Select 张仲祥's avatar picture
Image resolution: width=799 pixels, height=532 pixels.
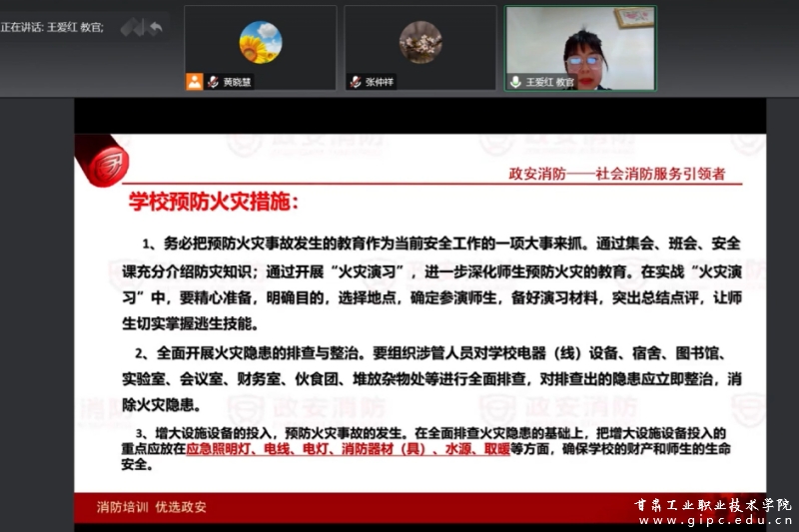click(420, 42)
